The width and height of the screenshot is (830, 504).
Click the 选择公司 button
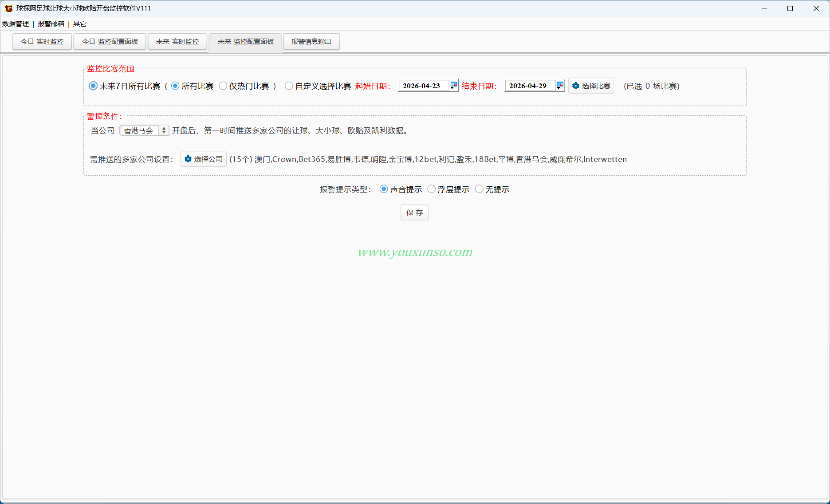(204, 159)
